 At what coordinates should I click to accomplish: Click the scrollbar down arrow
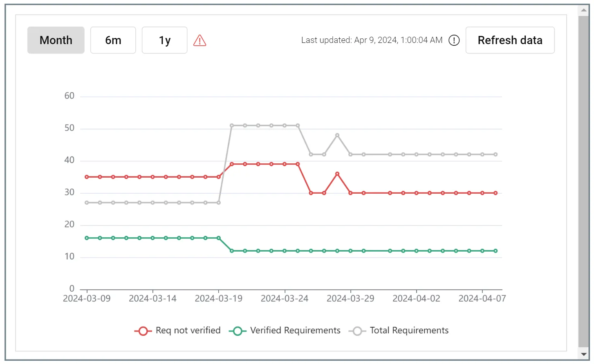click(x=584, y=354)
